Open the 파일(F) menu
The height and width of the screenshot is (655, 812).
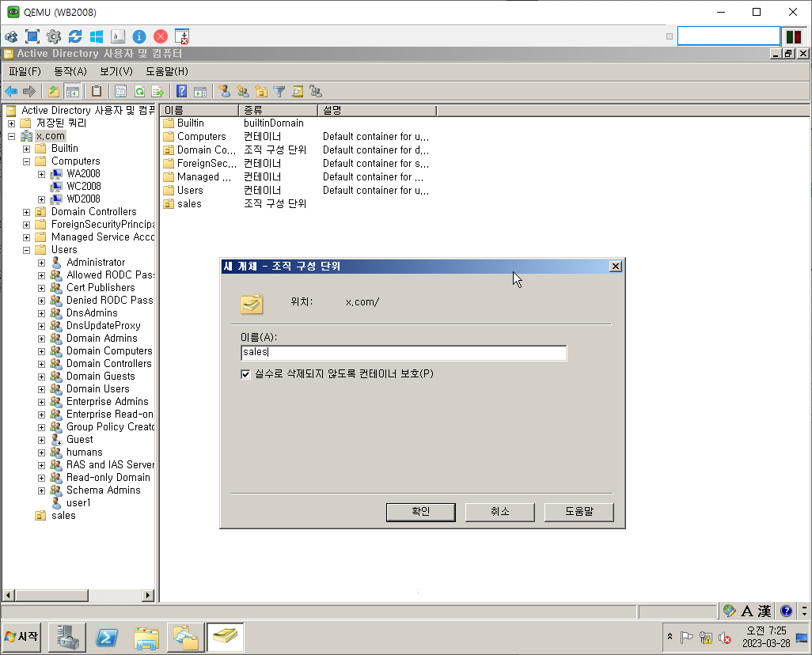25,71
